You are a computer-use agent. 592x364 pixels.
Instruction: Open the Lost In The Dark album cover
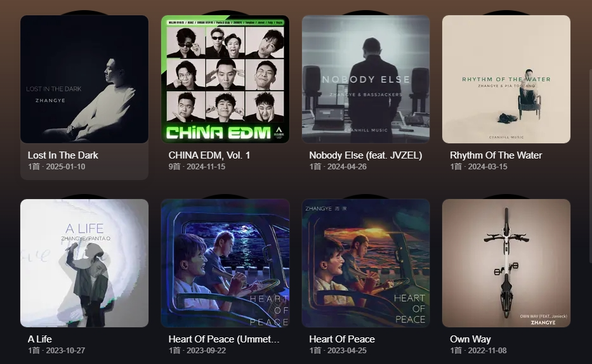coord(84,79)
